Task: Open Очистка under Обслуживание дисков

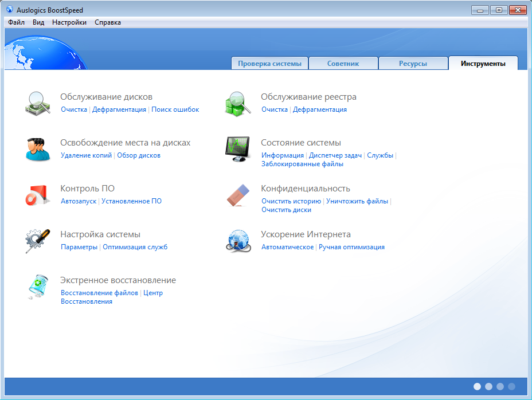Action: 74,109
